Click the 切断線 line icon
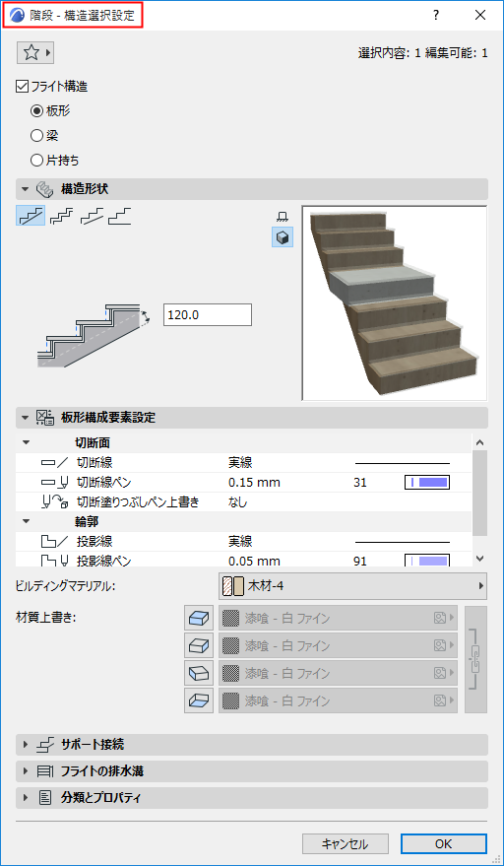 [55, 463]
